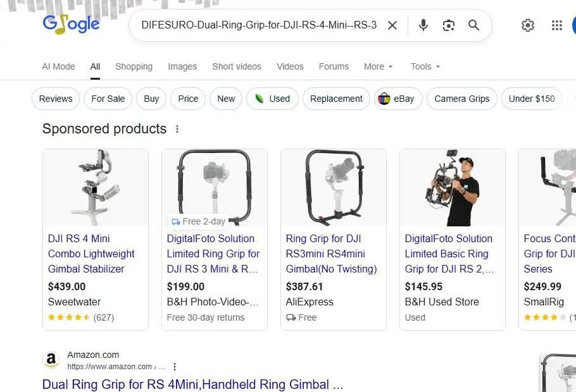
Task: Click the Google logo to return home
Action: tap(70, 24)
